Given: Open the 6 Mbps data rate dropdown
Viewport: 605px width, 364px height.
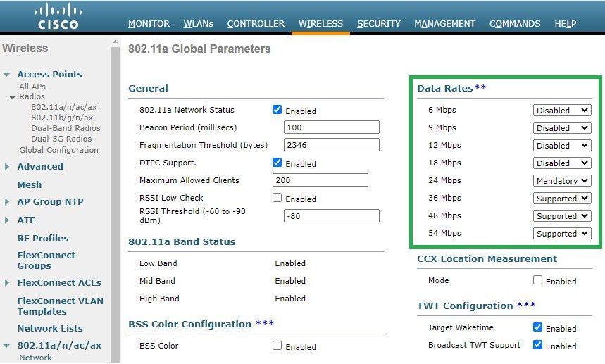Looking at the screenshot, I should [562, 111].
